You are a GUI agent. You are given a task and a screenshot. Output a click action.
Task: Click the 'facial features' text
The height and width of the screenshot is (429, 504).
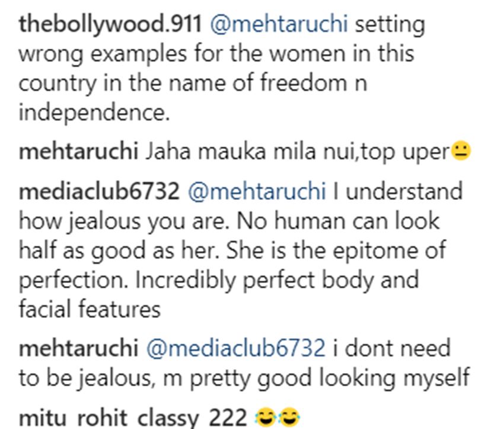coord(89,309)
